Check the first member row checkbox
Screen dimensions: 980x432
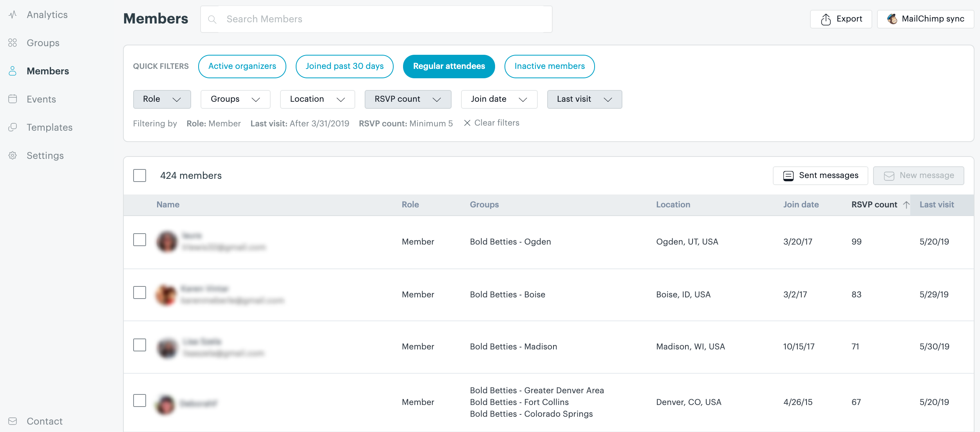tap(139, 241)
